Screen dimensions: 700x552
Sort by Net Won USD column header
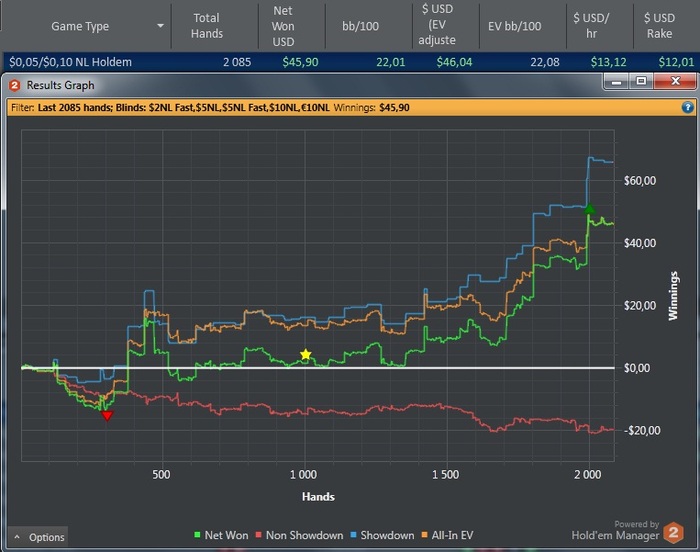pyautogui.click(x=283, y=26)
